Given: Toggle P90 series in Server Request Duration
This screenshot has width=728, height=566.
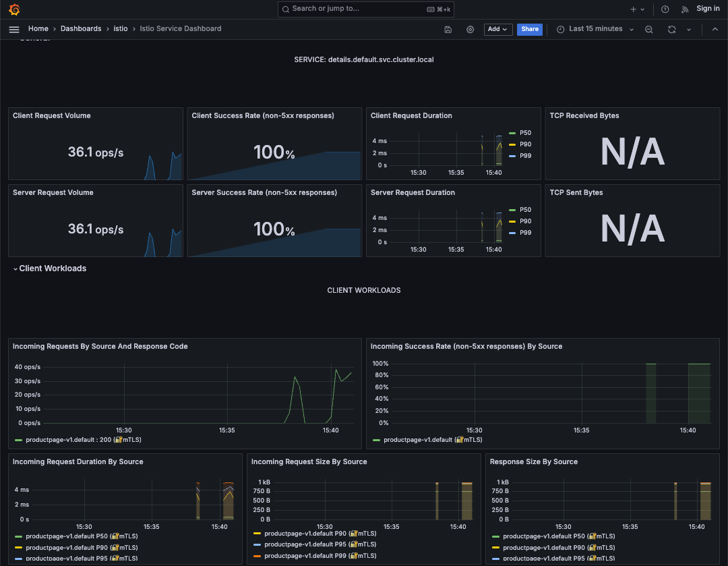Looking at the screenshot, I should pos(525,221).
